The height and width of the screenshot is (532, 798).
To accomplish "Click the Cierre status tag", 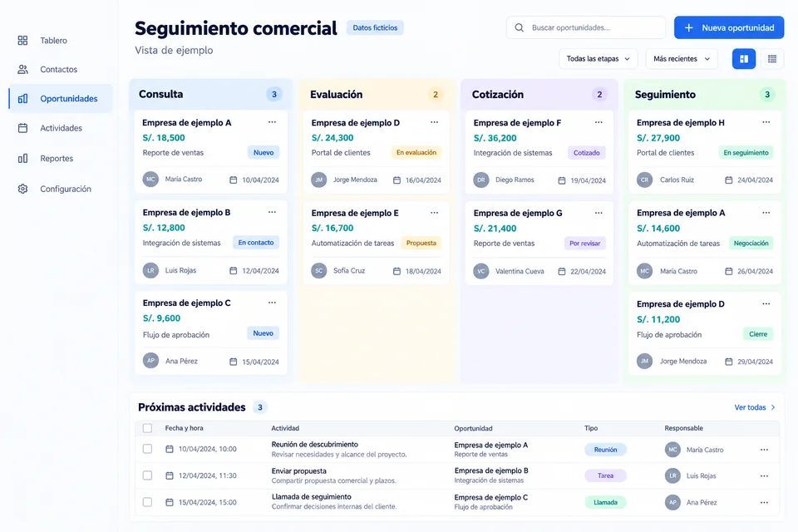I will (758, 334).
